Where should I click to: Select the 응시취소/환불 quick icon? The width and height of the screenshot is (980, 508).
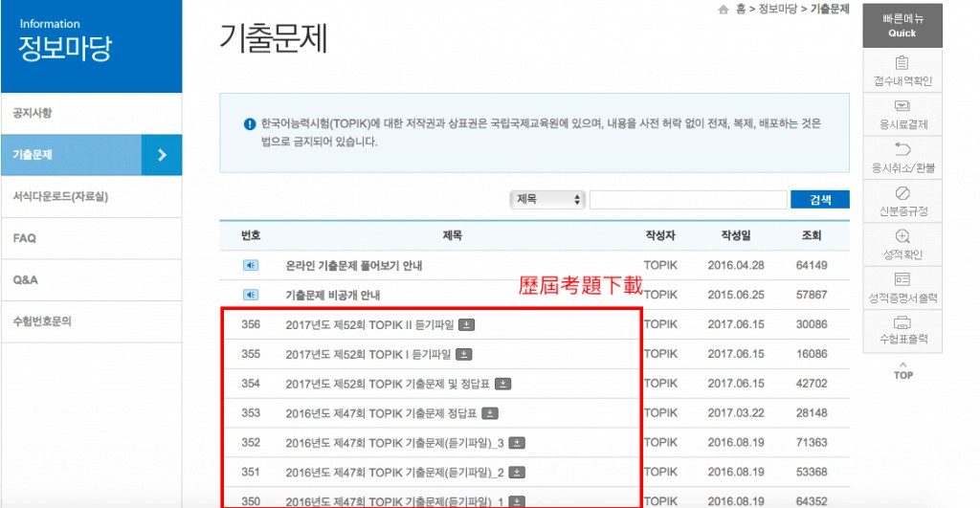902,149
